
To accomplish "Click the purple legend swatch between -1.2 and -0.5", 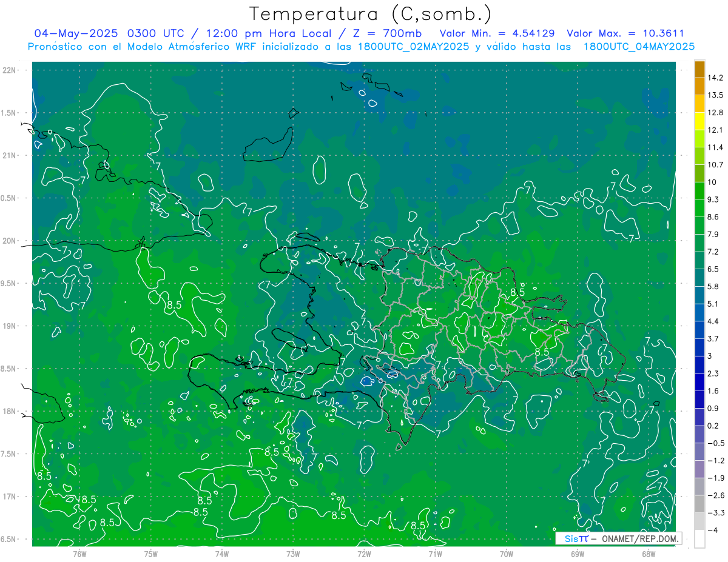I will (x=699, y=452).
